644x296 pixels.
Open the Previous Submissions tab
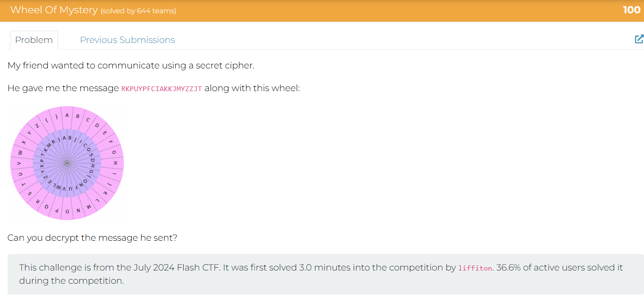coord(127,40)
